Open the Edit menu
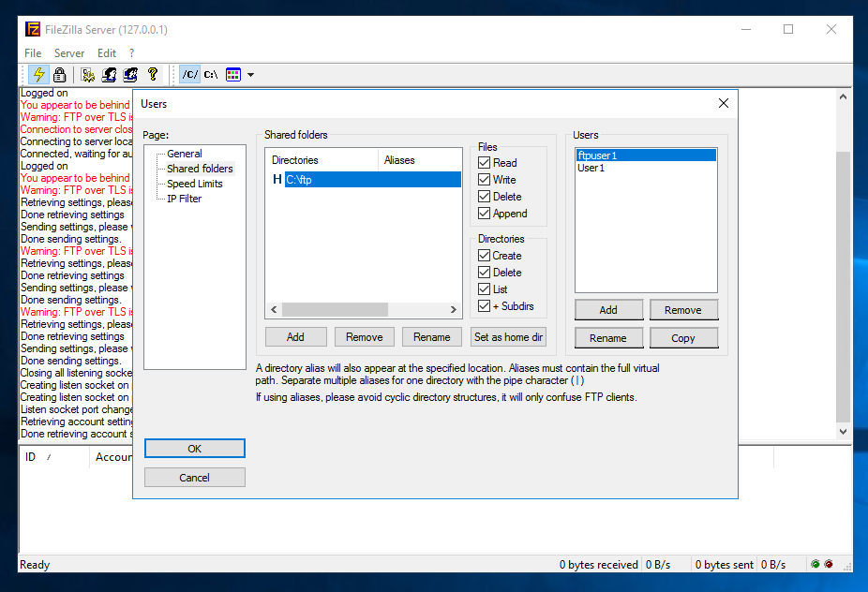 tap(106, 52)
